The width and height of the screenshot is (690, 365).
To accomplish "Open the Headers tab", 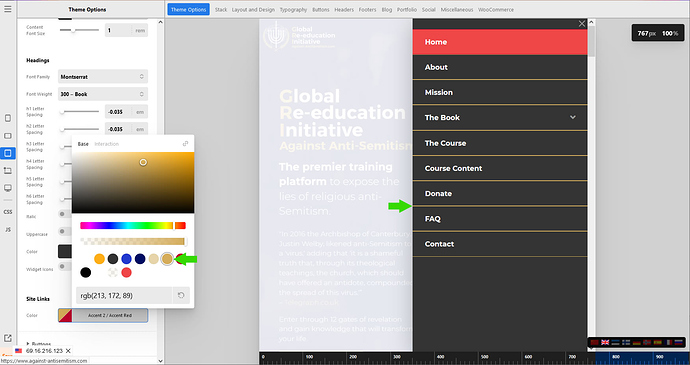I will pos(344,10).
